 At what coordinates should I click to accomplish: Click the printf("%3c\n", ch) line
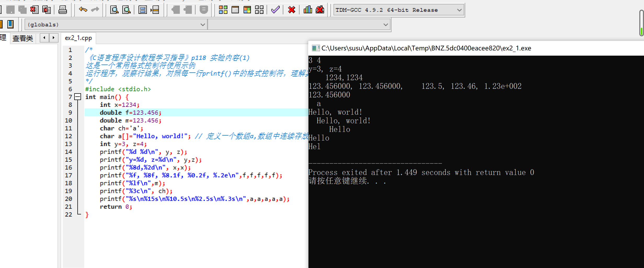point(136,191)
